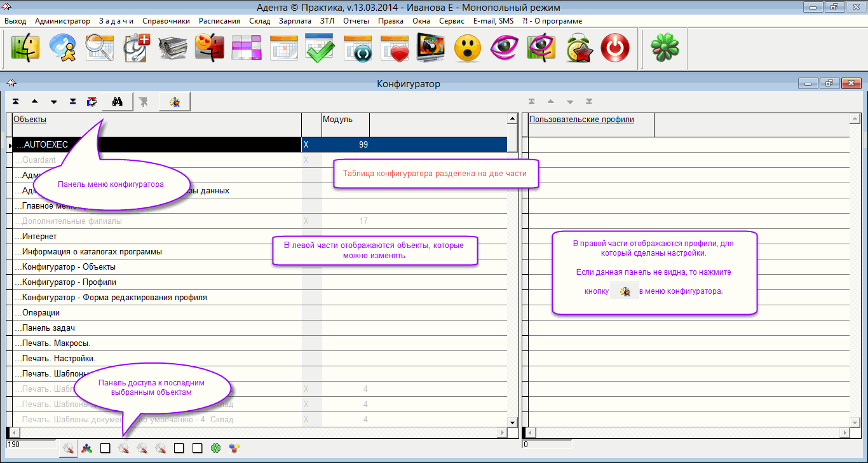Click the binoculars search button in Configurator

pos(117,102)
